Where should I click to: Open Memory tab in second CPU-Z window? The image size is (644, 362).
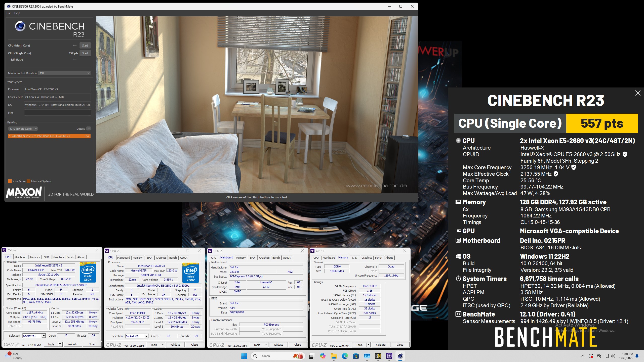(x=138, y=258)
